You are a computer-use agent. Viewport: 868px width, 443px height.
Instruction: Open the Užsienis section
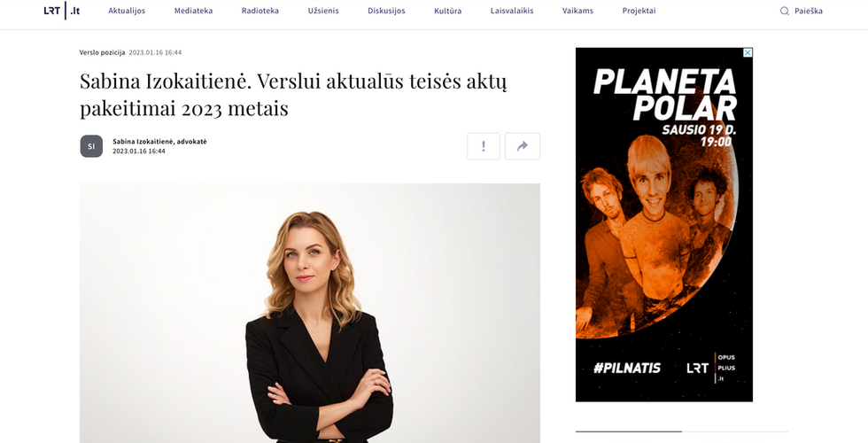point(323,11)
